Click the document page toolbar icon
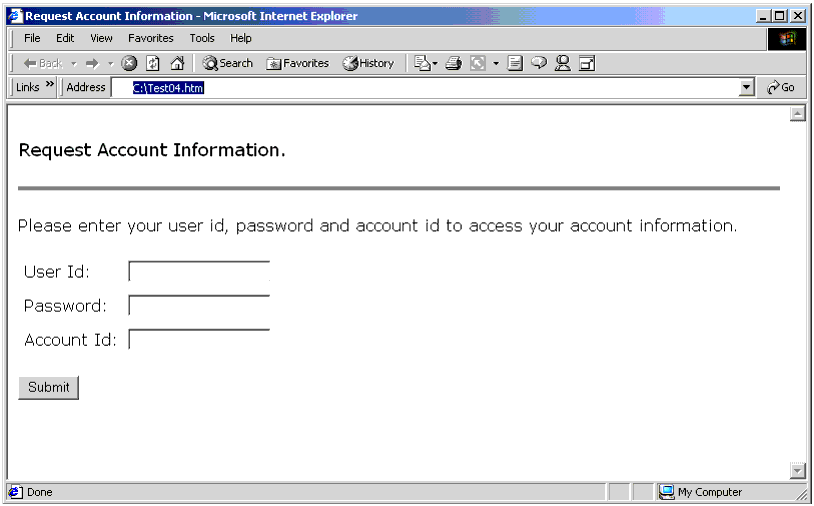This screenshot has width=814, height=506. tap(514, 63)
